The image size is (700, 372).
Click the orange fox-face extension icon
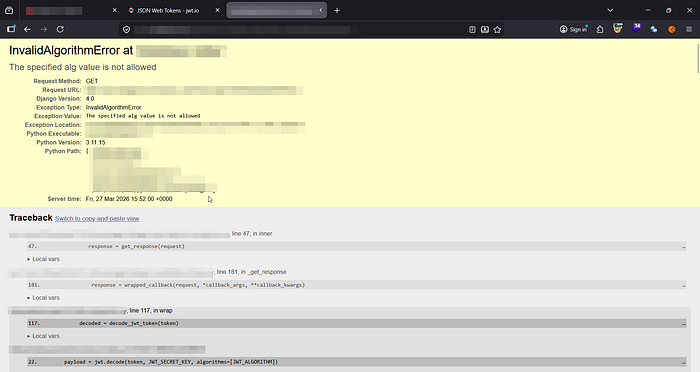[618, 29]
